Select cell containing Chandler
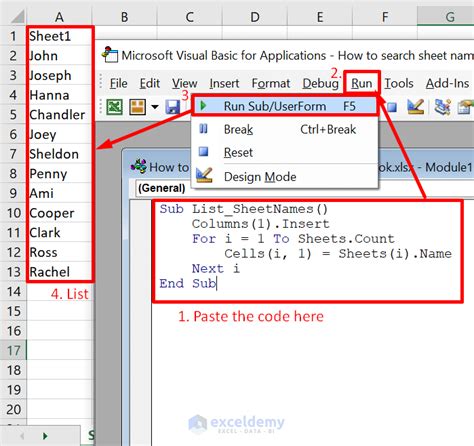This screenshot has height=446, width=474. pyautogui.click(x=59, y=115)
